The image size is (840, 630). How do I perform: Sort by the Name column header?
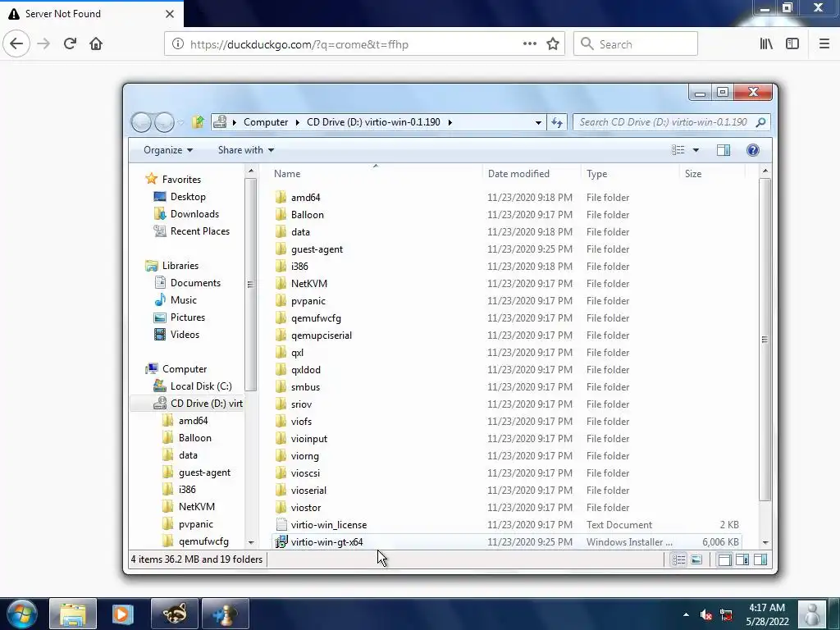coord(375,174)
